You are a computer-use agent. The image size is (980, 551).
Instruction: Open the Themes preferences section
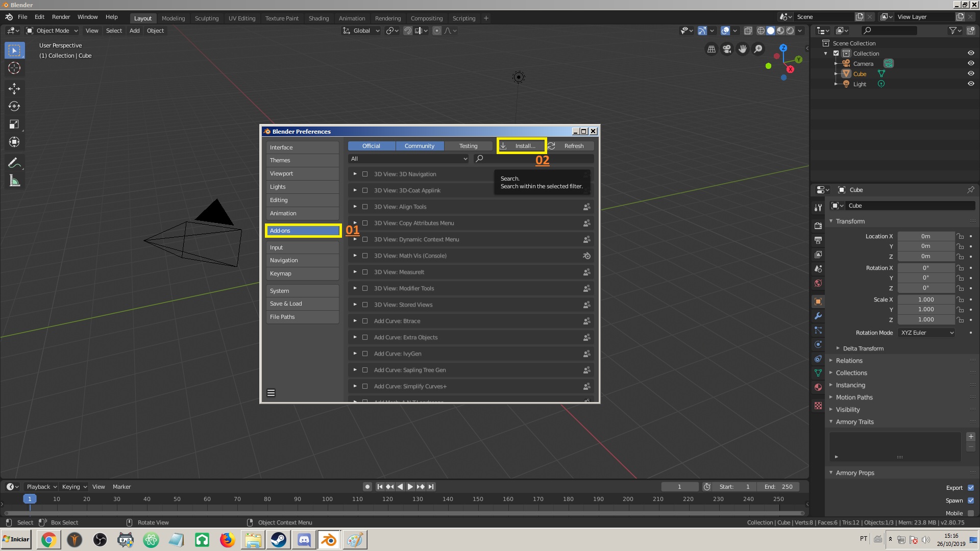pos(302,160)
